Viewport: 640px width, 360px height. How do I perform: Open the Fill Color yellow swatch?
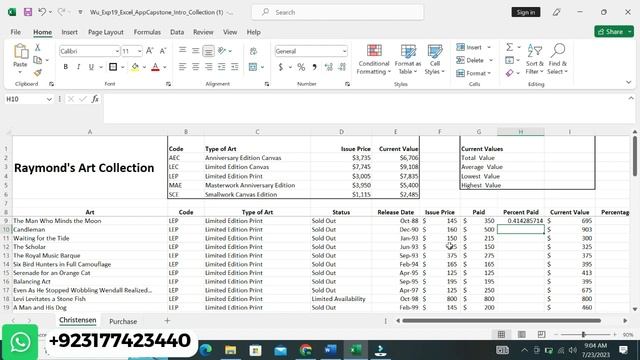(135, 67)
